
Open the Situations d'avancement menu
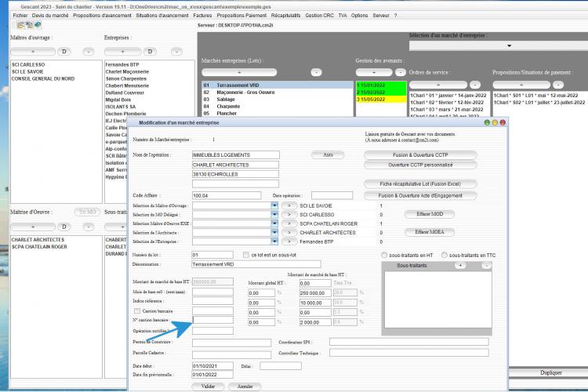coord(162,16)
